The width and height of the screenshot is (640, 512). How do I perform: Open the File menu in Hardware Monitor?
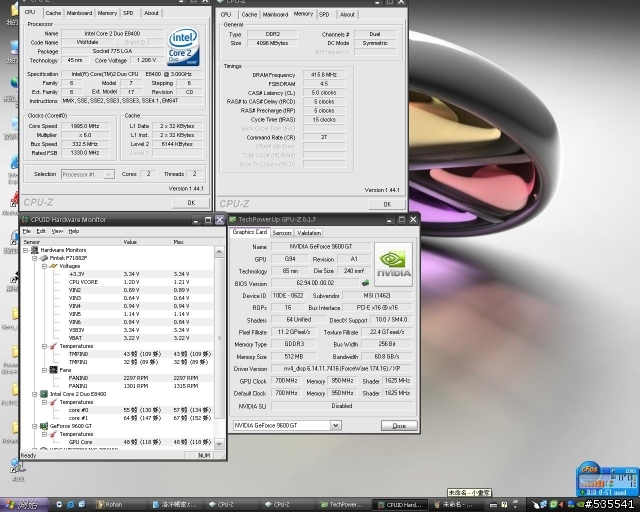[x=27, y=231]
